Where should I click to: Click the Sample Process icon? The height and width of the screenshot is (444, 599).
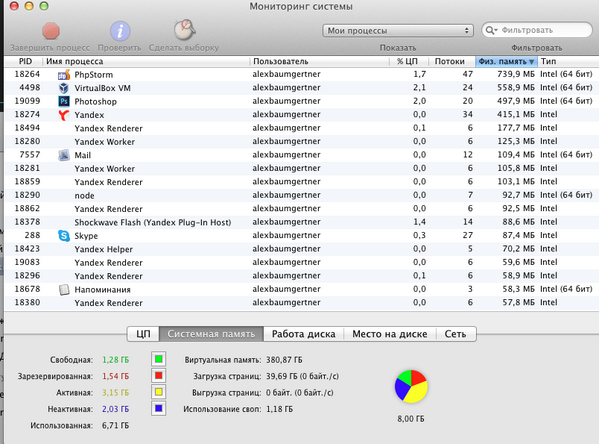(185, 30)
